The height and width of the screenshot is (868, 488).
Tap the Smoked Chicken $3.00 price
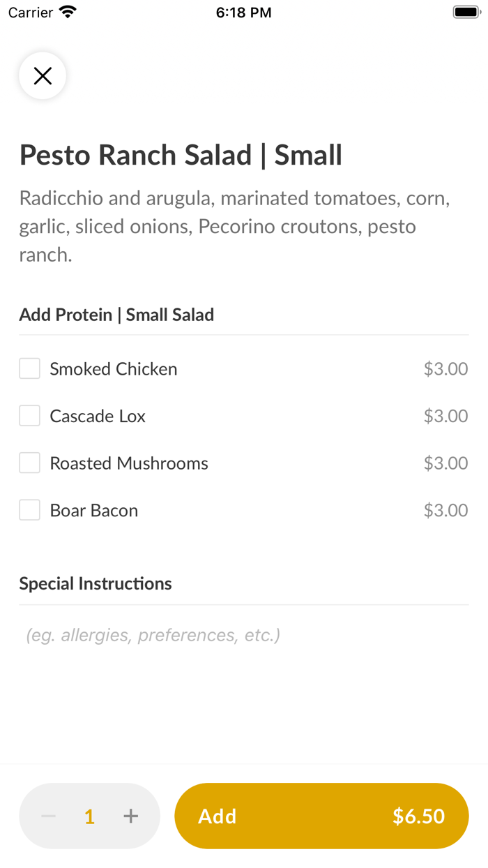pyautogui.click(x=445, y=368)
